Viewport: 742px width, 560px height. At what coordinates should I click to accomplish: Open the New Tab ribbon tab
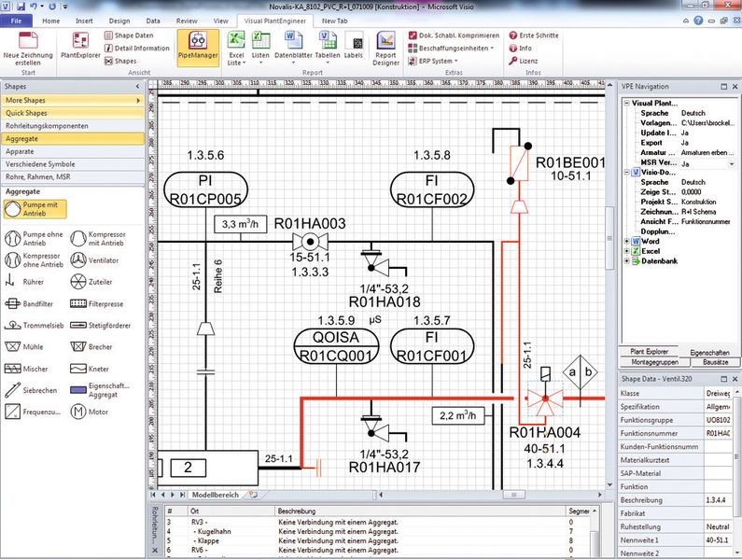pyautogui.click(x=334, y=21)
